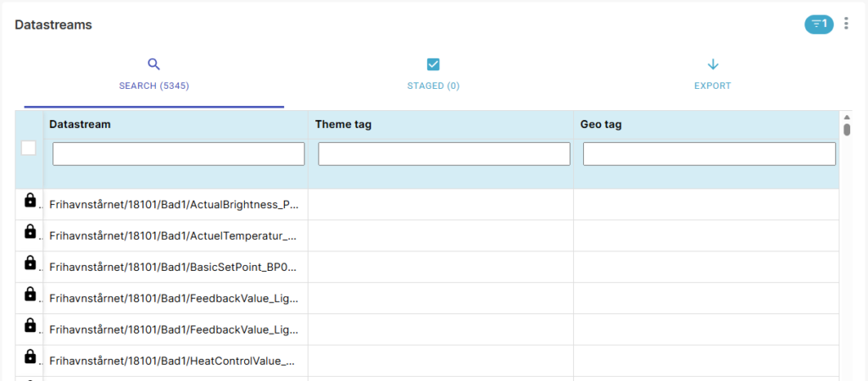This screenshot has width=868, height=381.
Task: Toggle the select-all checkbox in table header
Action: click(29, 148)
